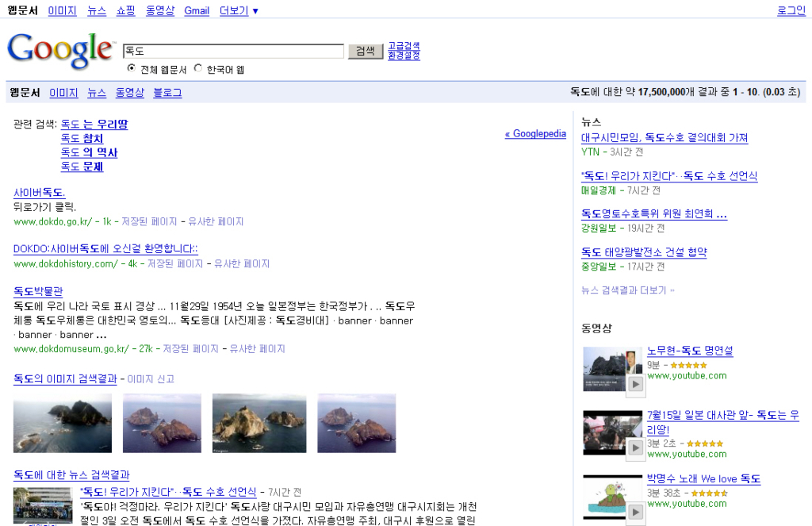
Task: Open video title 박명수 노래 We love 독도
Action: click(x=704, y=479)
